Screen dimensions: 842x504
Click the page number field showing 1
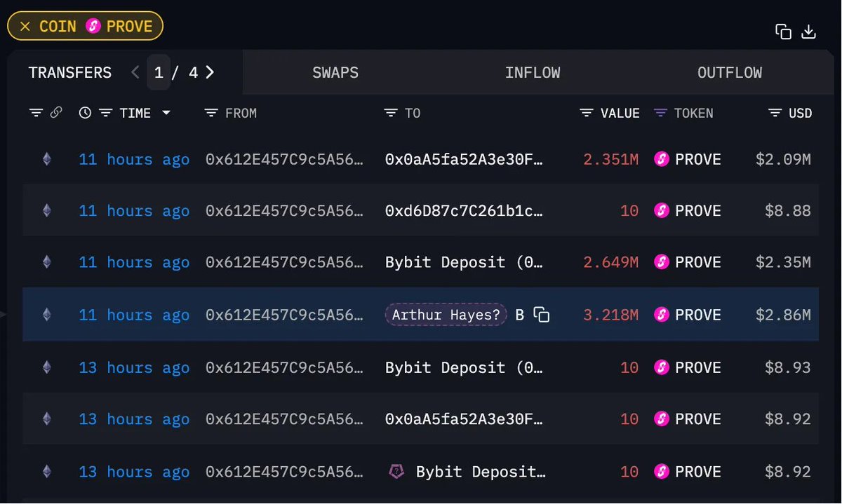point(159,72)
